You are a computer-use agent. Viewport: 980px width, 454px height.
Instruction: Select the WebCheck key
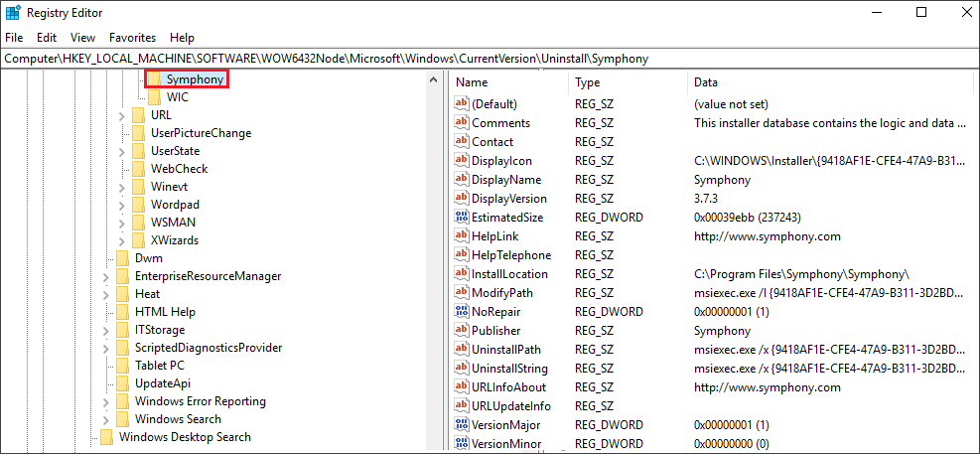tap(179, 168)
